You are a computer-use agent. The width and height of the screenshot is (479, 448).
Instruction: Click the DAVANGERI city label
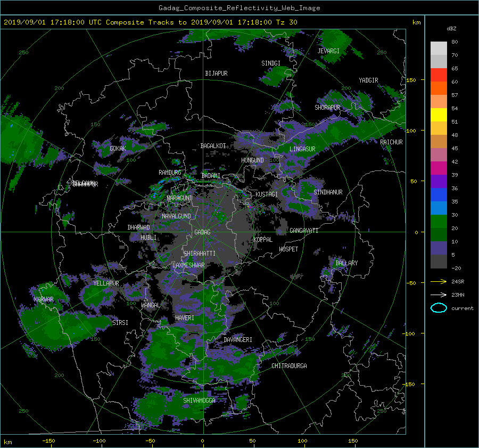238,340
